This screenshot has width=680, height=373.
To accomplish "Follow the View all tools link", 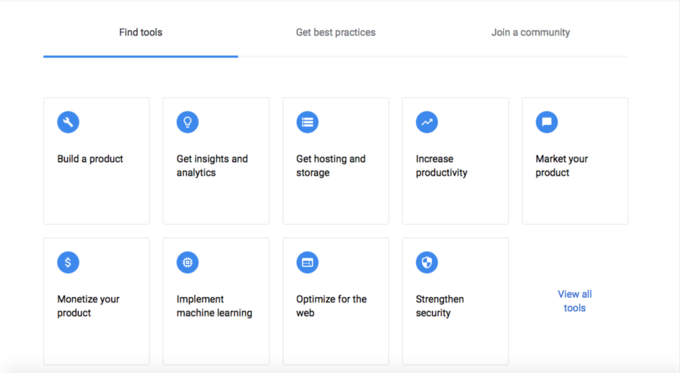I will point(575,301).
